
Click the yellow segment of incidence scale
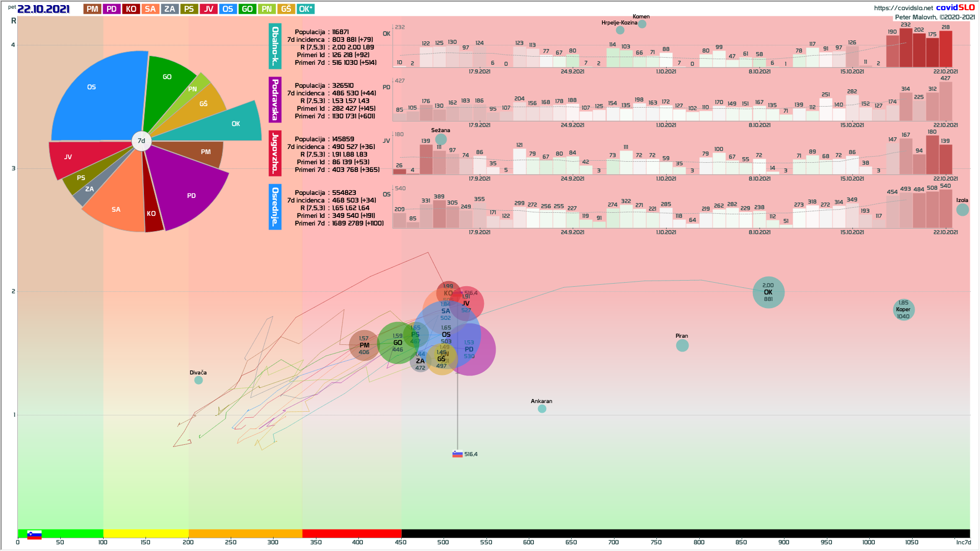click(x=145, y=534)
